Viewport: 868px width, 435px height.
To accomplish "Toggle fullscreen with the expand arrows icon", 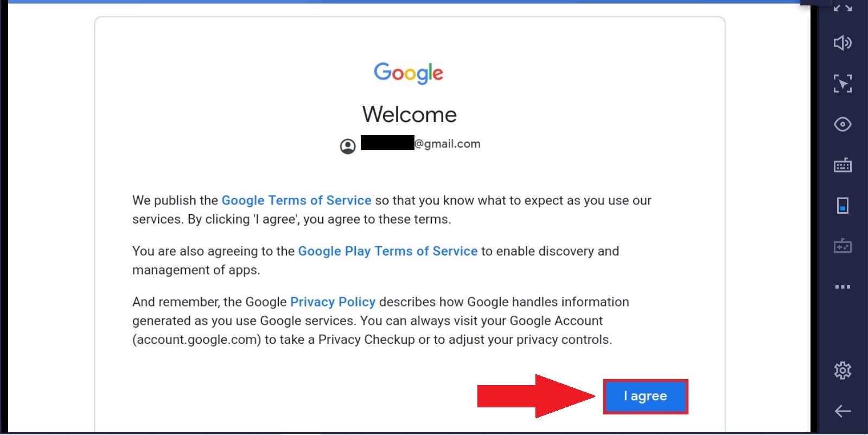I will coord(843,8).
